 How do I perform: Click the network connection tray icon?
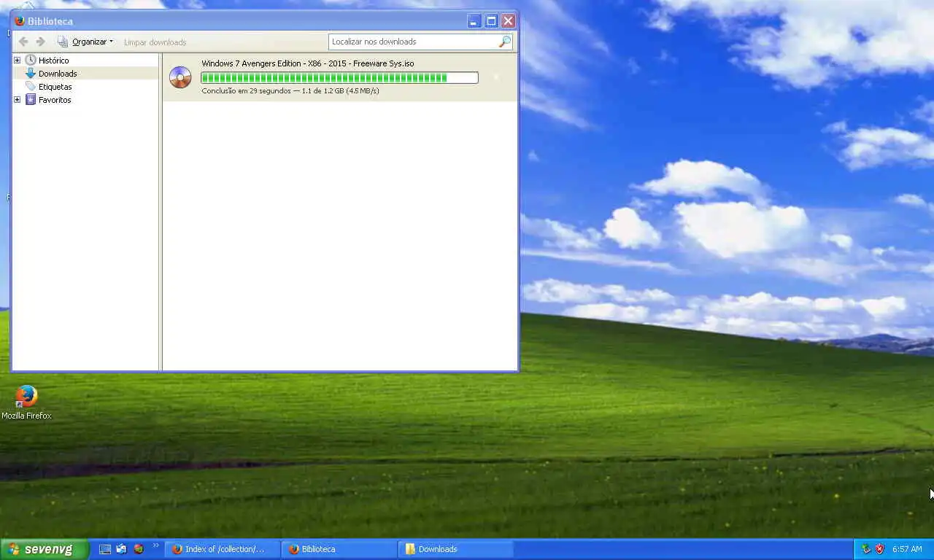(866, 549)
